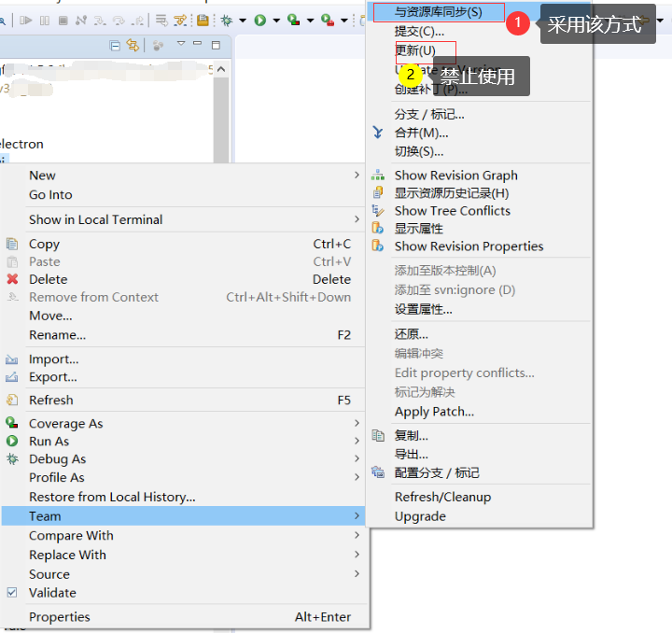Choose 提交(C)... to commit changes

(419, 32)
